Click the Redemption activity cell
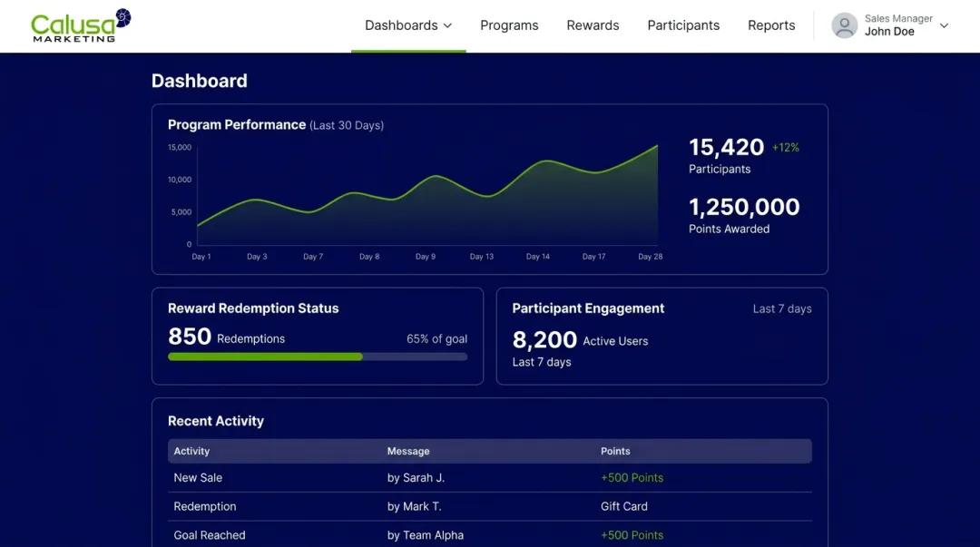 pyautogui.click(x=204, y=506)
